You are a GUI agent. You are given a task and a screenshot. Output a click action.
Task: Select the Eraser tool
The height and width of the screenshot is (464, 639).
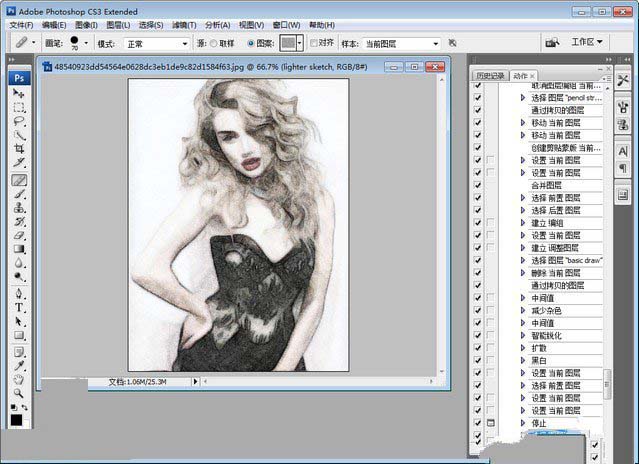click(19, 235)
